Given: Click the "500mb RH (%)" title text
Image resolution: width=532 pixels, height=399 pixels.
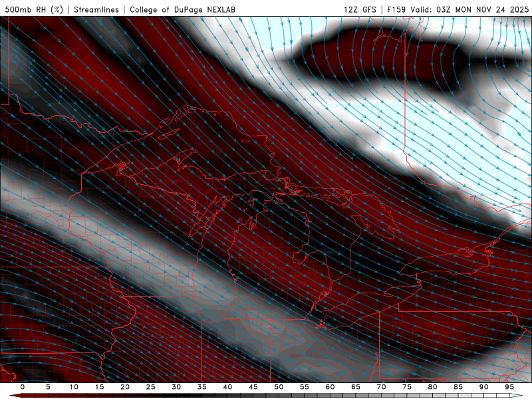Looking at the screenshot, I should click(34, 9).
